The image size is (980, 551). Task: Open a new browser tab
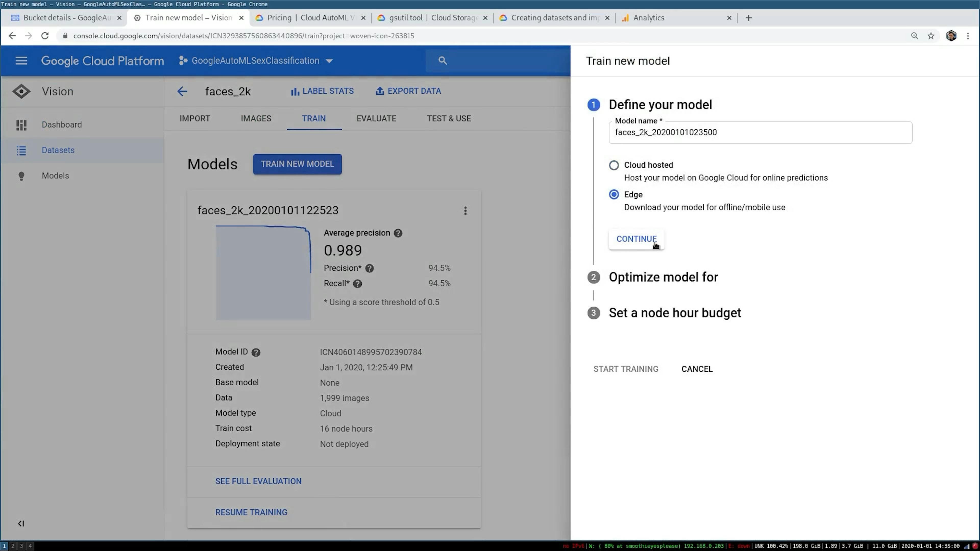point(748,18)
